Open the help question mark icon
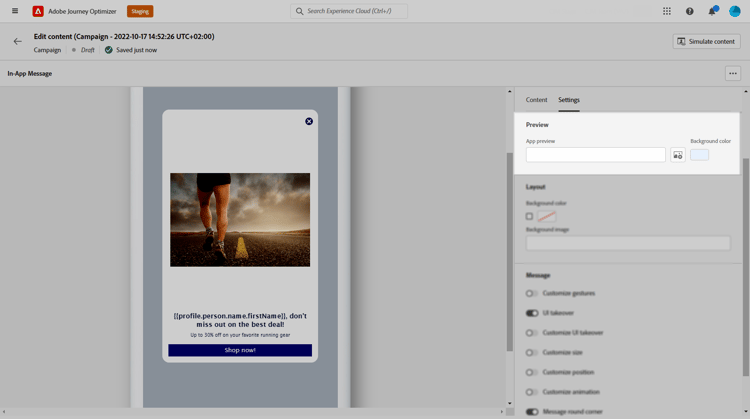This screenshot has width=750, height=419. 689,11
